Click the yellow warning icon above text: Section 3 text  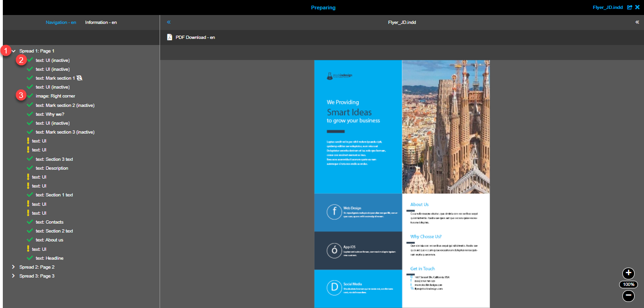pyautogui.click(x=29, y=150)
